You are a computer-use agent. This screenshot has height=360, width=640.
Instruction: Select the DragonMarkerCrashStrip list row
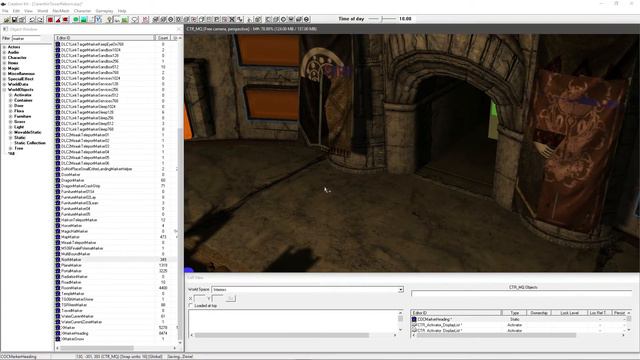pos(116,186)
